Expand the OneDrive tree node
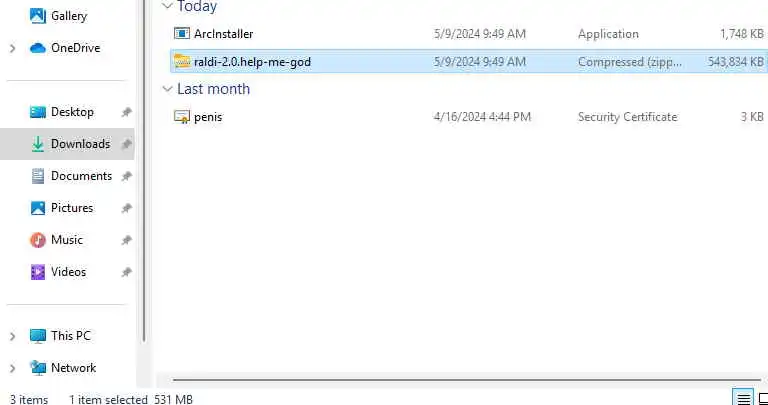 click(x=13, y=48)
